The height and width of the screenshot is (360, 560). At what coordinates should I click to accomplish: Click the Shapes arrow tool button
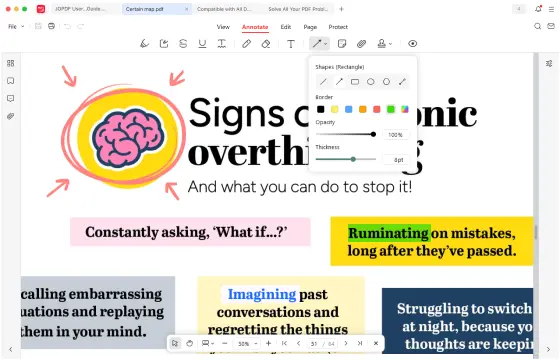317,44
